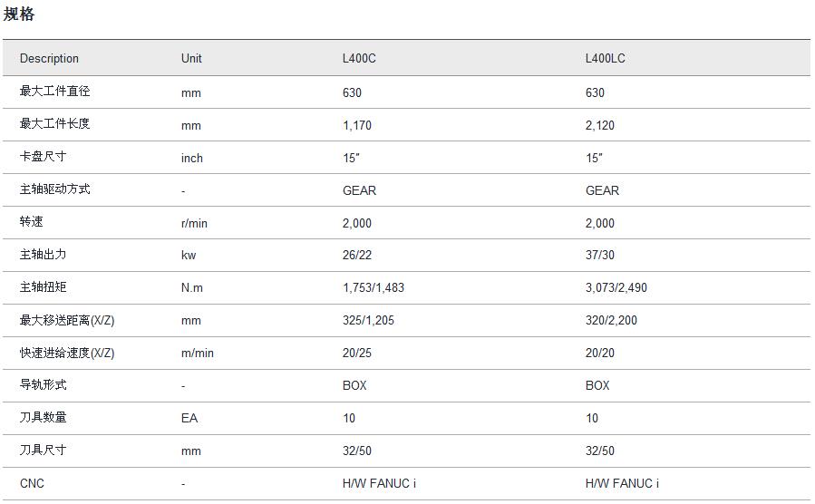Click the inch unit cell

(x=192, y=158)
